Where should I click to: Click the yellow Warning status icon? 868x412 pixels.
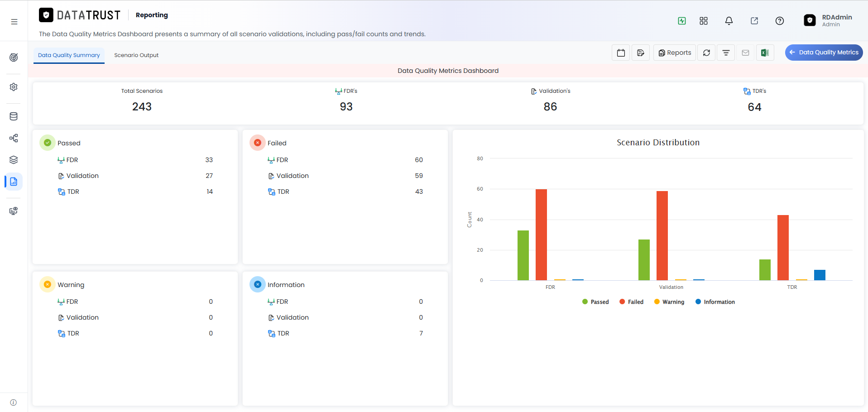48,284
